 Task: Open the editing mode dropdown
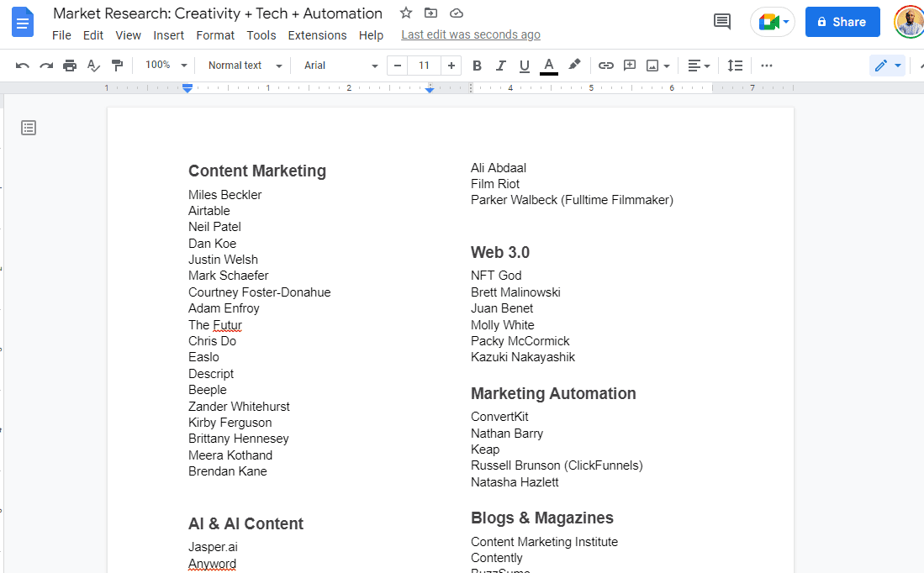click(888, 66)
